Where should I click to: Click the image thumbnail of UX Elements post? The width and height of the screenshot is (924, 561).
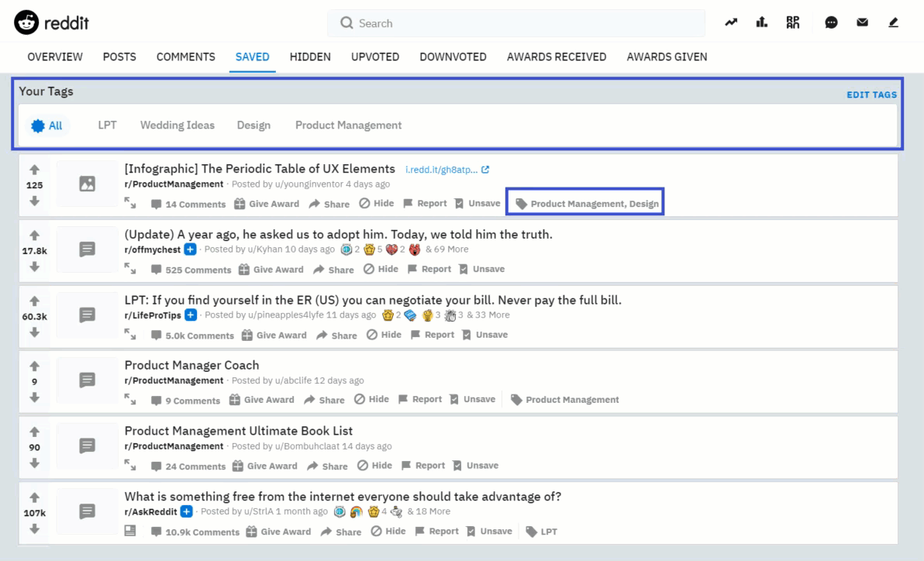[x=88, y=184]
